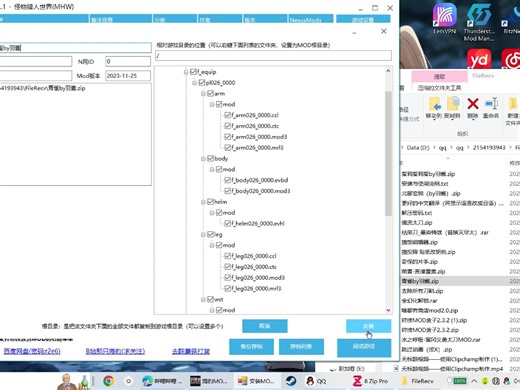Open the red 'yd' desktop app icon
The height and width of the screenshot is (390, 520).
coord(479,59)
